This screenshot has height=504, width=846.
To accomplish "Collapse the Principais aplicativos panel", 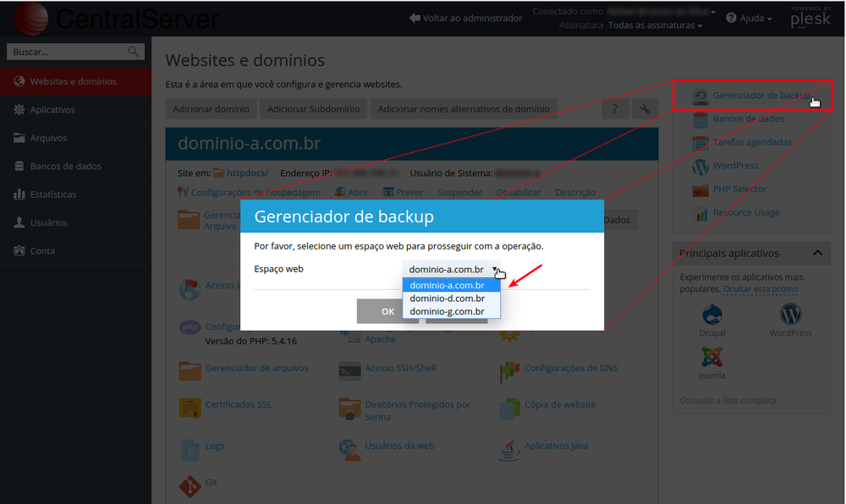I will point(816,253).
